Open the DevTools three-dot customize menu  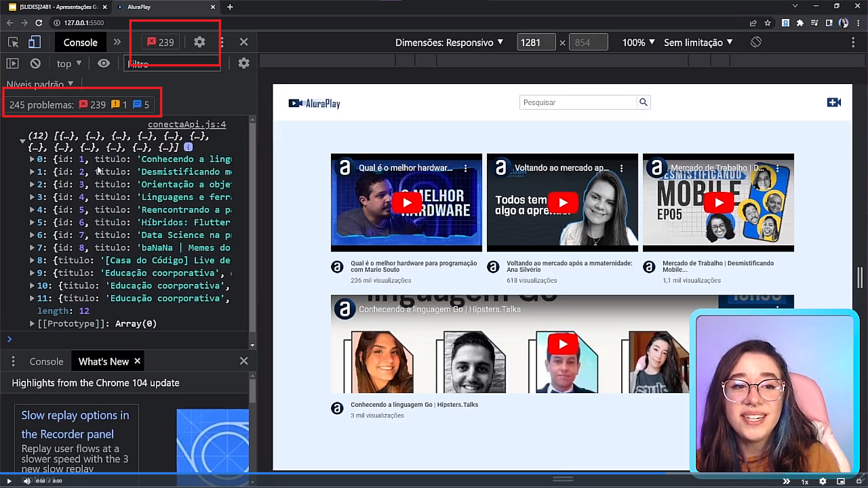coord(222,42)
